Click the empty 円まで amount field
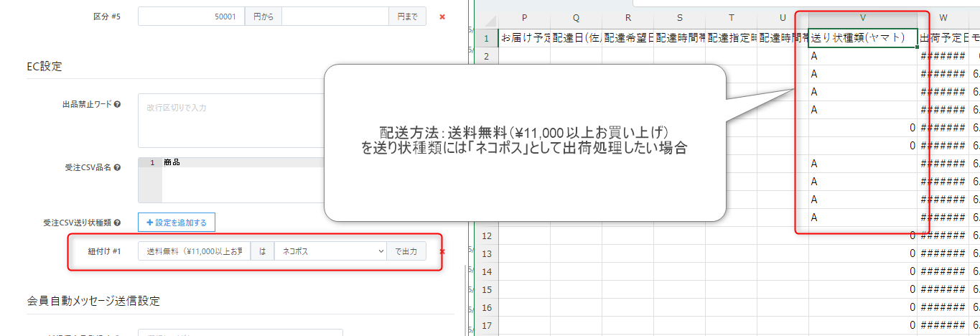 (x=335, y=17)
